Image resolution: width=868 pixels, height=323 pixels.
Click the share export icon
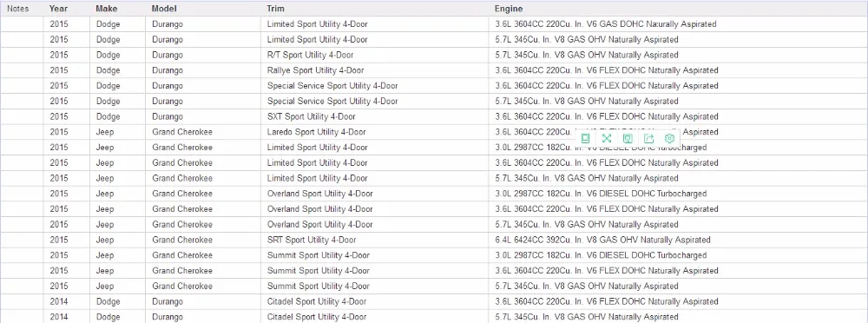648,139
